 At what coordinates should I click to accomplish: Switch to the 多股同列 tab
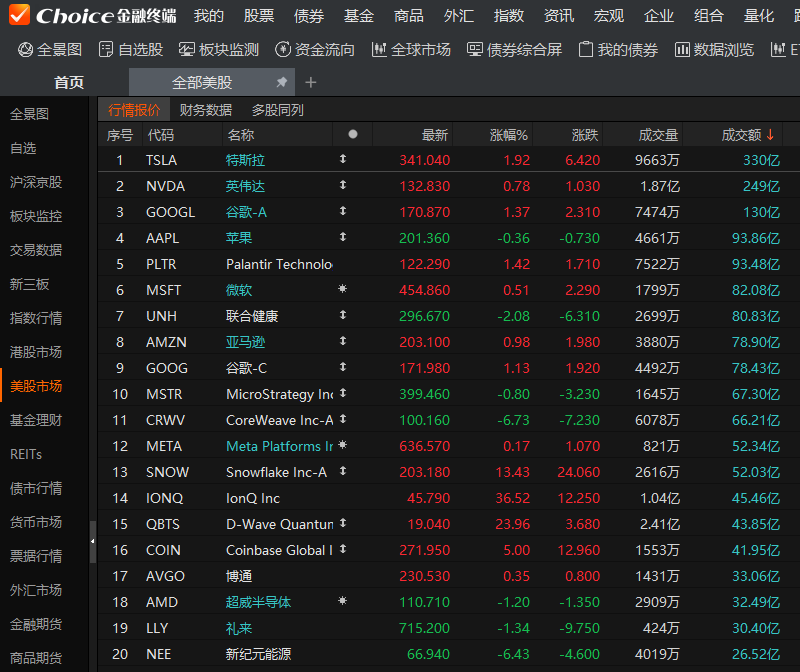coord(278,110)
